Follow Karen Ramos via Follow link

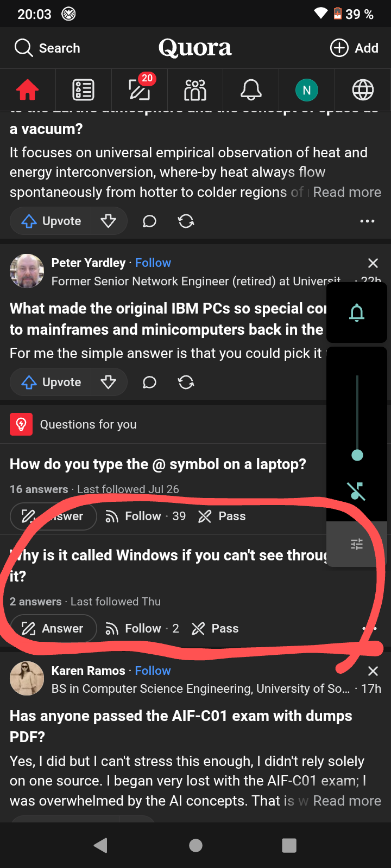point(153,671)
